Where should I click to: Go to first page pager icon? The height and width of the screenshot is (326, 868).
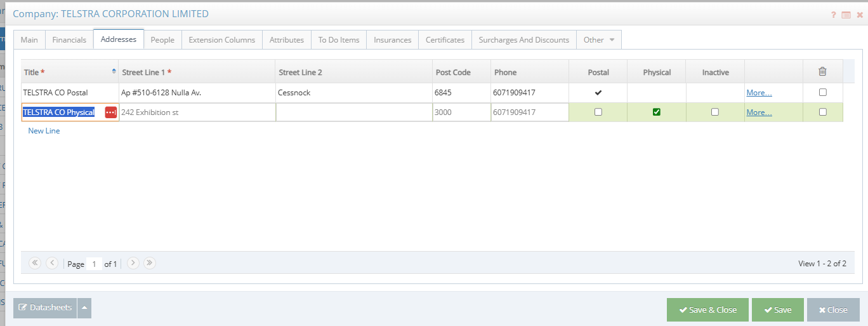click(x=35, y=263)
